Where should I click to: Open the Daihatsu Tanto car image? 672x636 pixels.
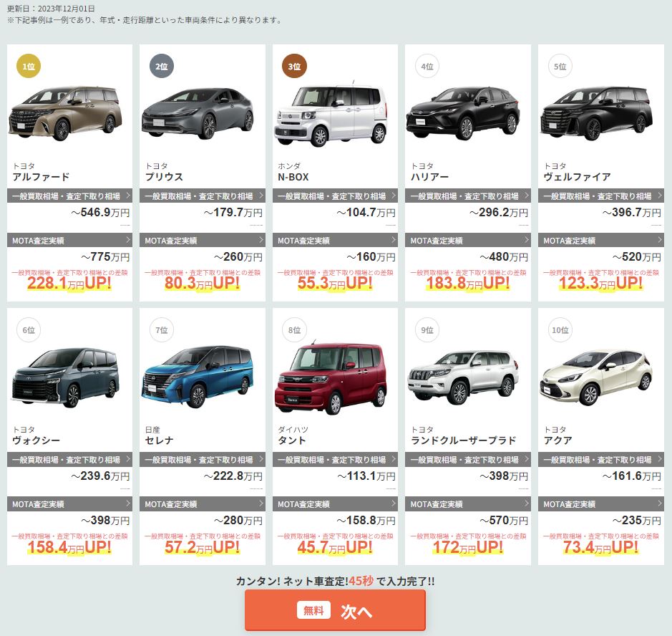[x=331, y=378]
